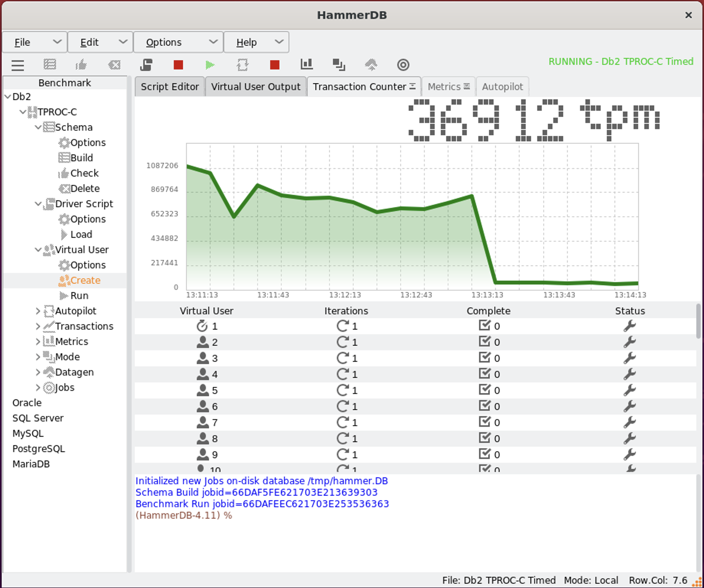
Task: Open the benchmark hamburger menu icon
Action: [x=18, y=65]
